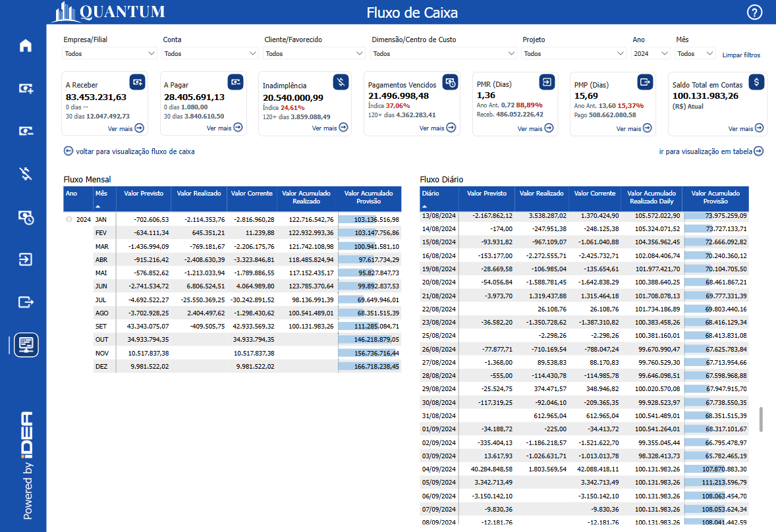Click the A Receber card icon

(x=137, y=82)
